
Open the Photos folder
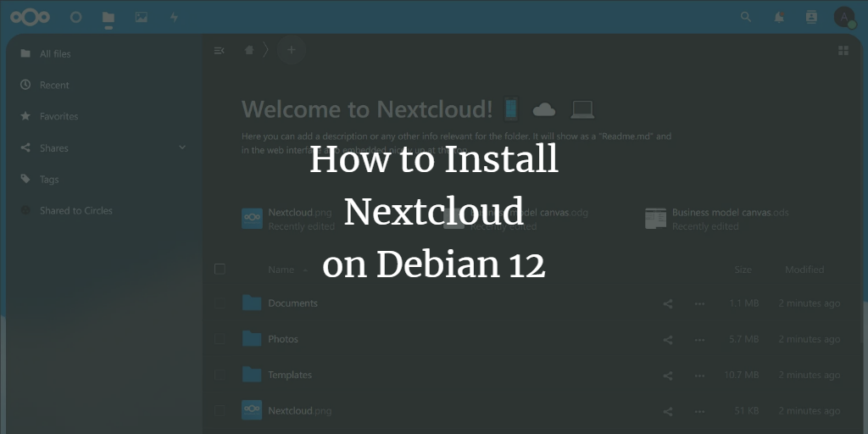coord(283,339)
